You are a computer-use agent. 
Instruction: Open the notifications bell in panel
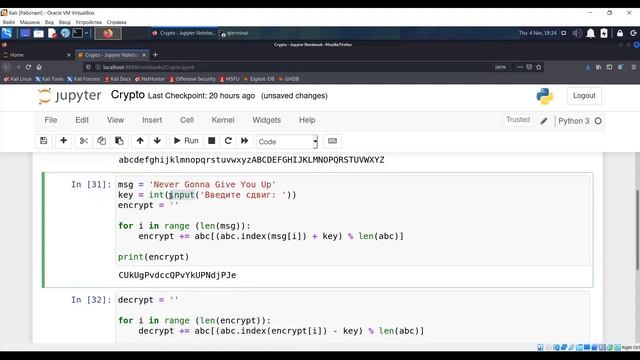[x=590, y=33]
